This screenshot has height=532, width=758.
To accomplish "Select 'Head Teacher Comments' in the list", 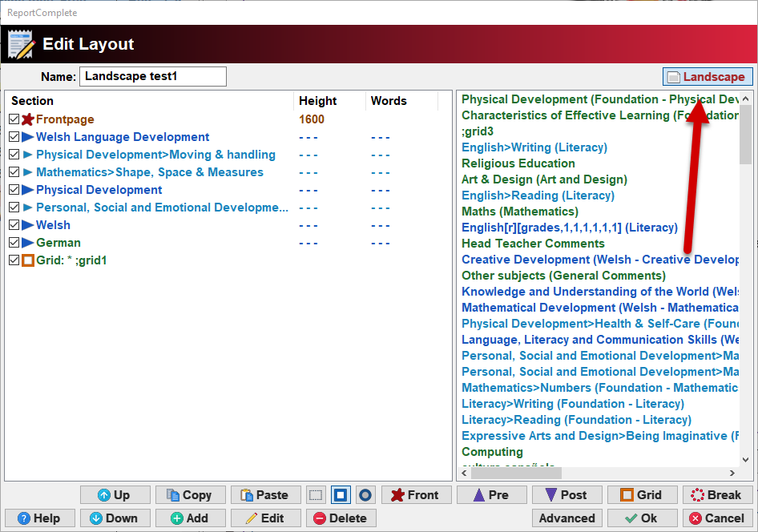I will 533,244.
